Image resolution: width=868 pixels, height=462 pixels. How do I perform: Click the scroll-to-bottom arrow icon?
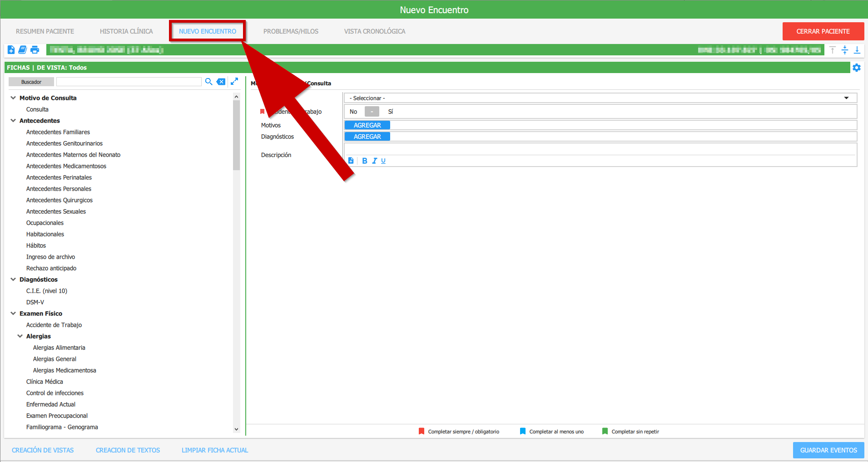pos(857,50)
